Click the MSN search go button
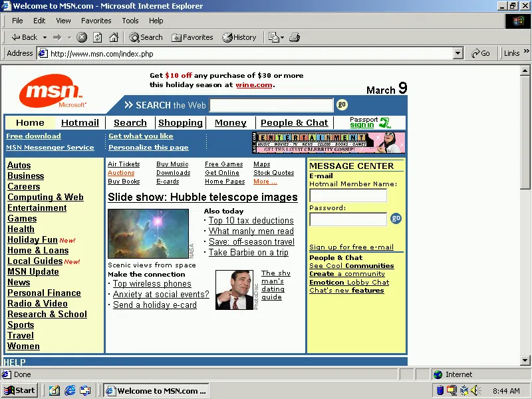 (341, 104)
